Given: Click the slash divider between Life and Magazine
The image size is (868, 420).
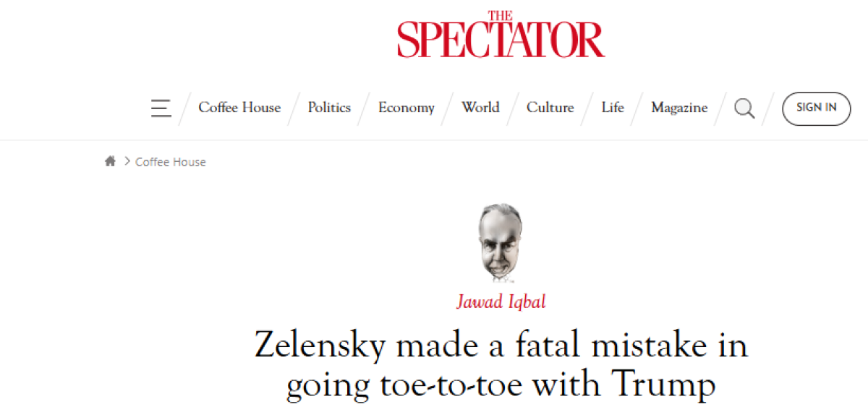Looking at the screenshot, I should 637,108.
